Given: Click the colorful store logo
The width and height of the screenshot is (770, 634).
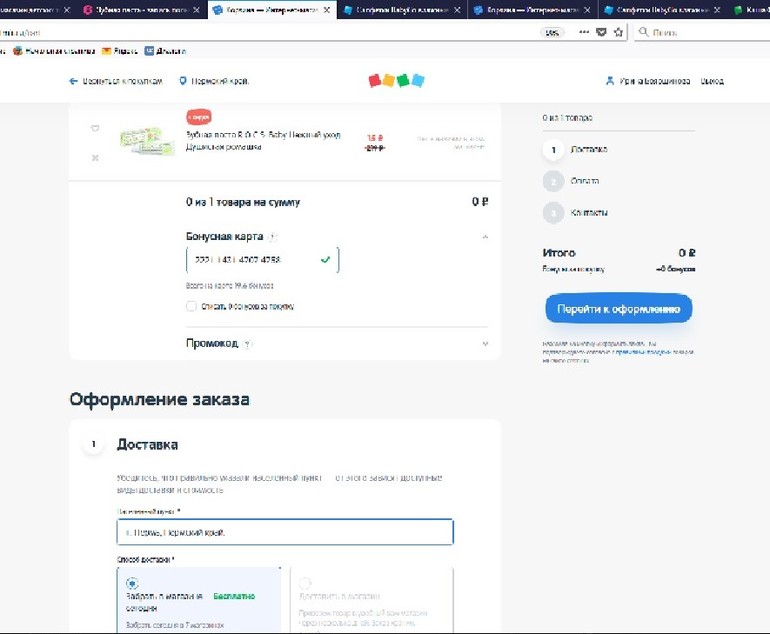Looking at the screenshot, I should (396, 80).
